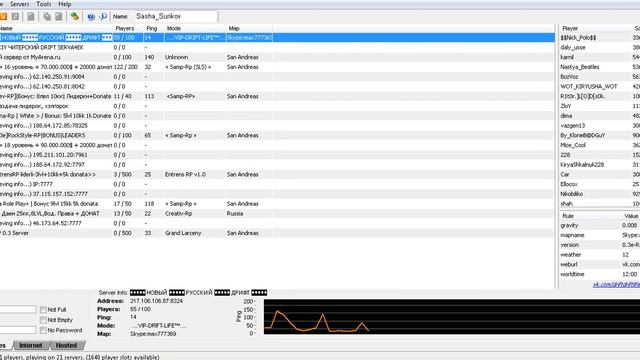Screen dimensions: 640x360
Task: Click the filter input beside Not Full
Action: (x=18, y=310)
